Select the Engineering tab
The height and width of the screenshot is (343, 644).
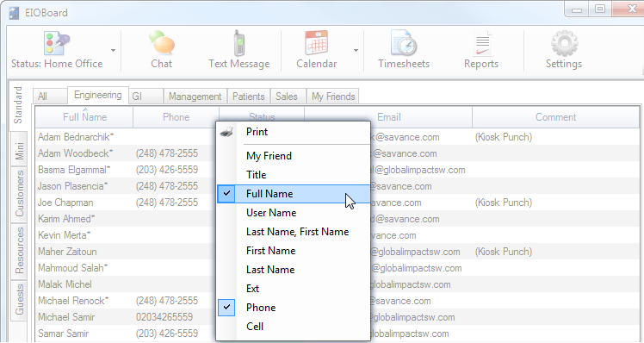pyautogui.click(x=98, y=95)
